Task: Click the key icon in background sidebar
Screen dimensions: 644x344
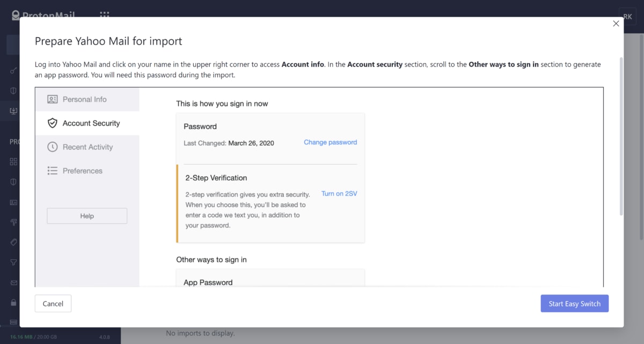Action: click(14, 71)
